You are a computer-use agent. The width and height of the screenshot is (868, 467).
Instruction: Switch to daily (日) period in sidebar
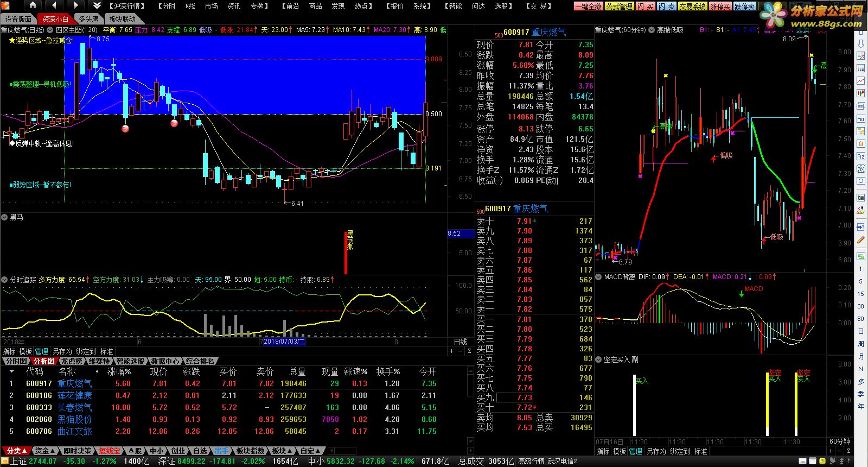point(860,331)
